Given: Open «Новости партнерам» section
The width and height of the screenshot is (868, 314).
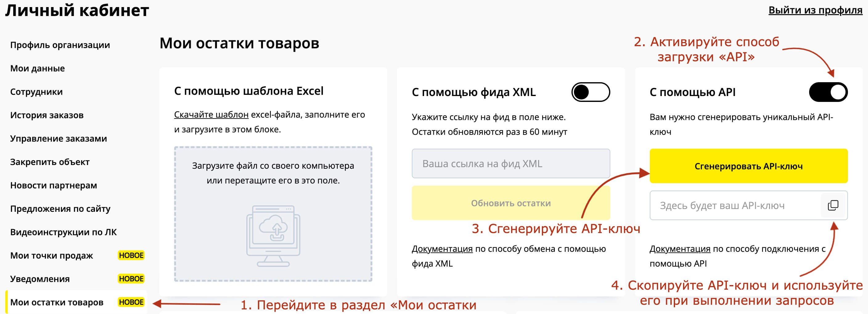Looking at the screenshot, I should click(54, 185).
